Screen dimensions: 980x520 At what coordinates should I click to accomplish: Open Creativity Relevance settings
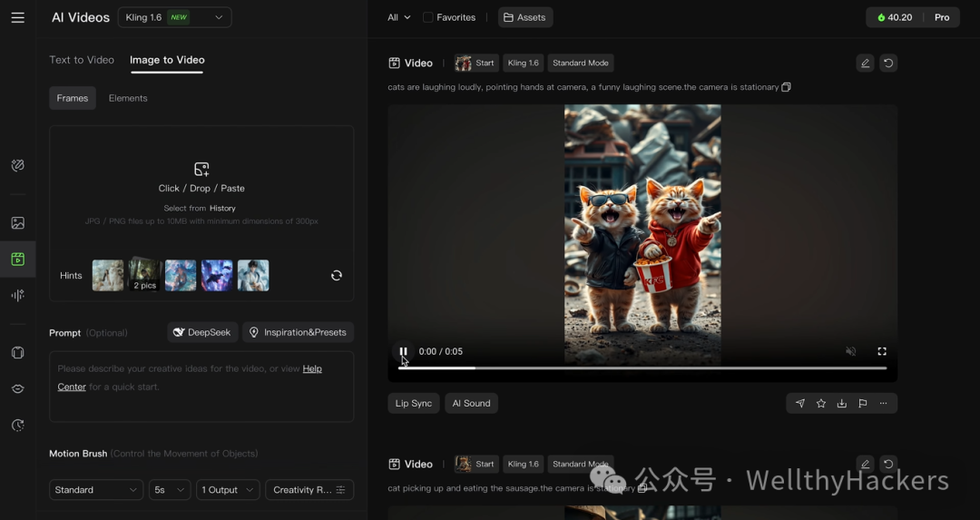[x=309, y=490]
